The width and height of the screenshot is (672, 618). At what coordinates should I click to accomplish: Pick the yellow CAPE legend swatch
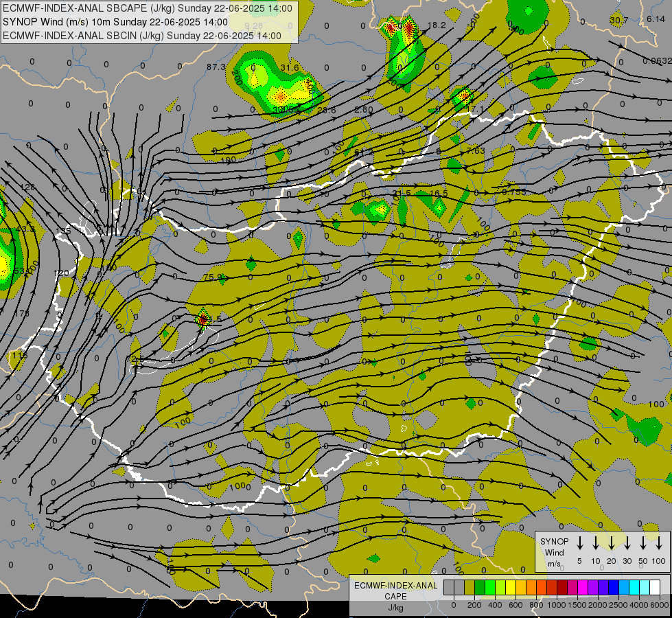tap(511, 587)
